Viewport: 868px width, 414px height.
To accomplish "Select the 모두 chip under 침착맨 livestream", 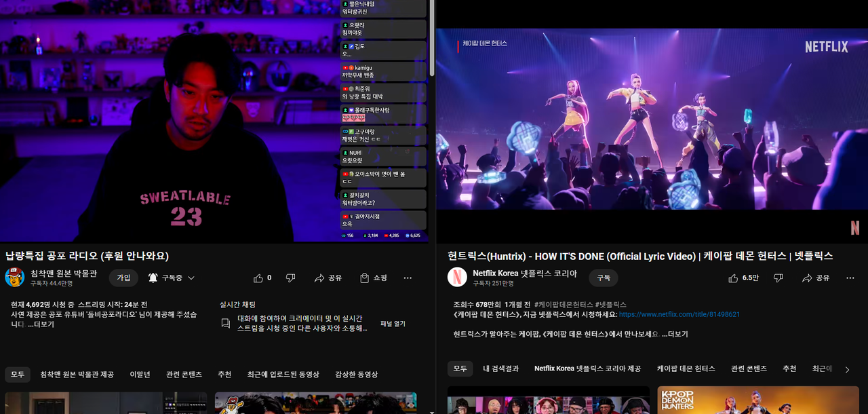I will point(17,375).
